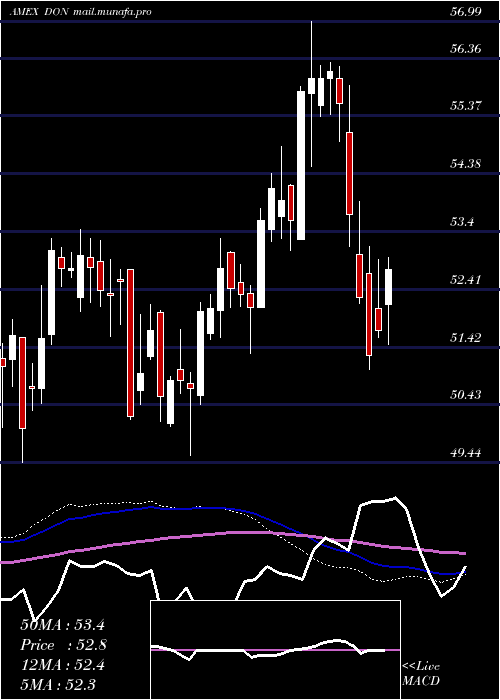Click the '12MA : 52.4' readout
The image size is (500, 700).
click(62, 665)
